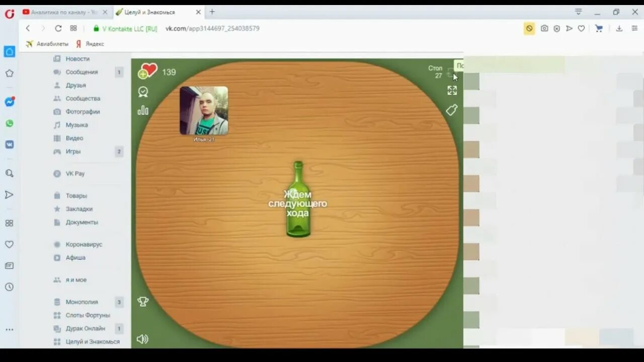644x362 pixels.
Task: Take a snapshot with the camera icon
Action: pos(544,29)
